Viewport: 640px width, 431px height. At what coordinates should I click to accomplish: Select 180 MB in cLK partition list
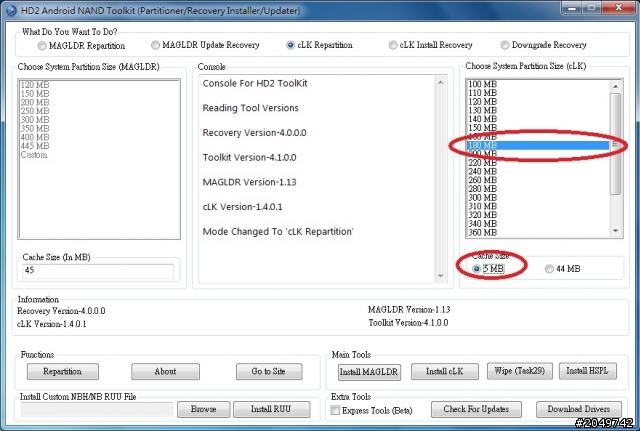tap(538, 145)
